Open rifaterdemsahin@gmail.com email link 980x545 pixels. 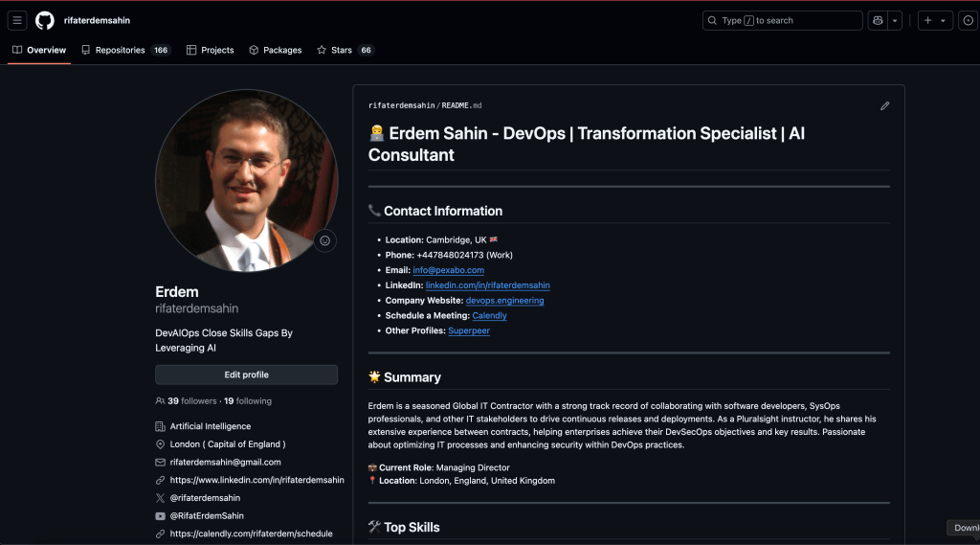point(225,463)
